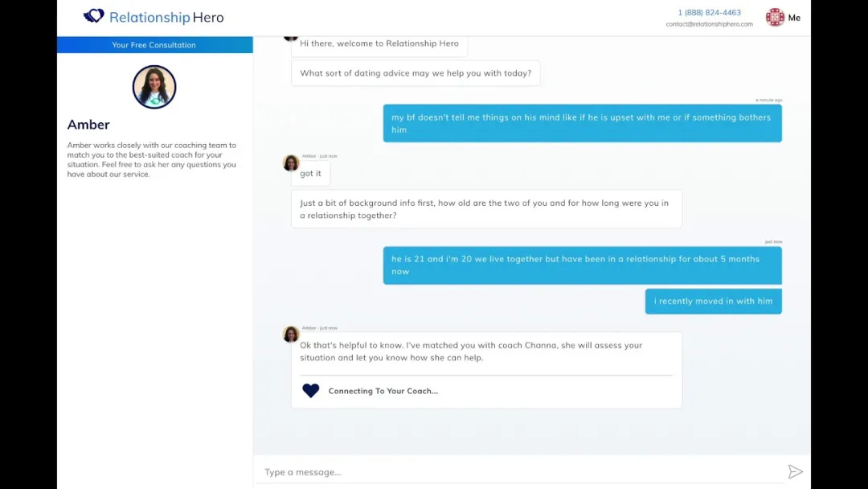Select the Your Free Consultation tab
The image size is (868, 489).
point(154,45)
